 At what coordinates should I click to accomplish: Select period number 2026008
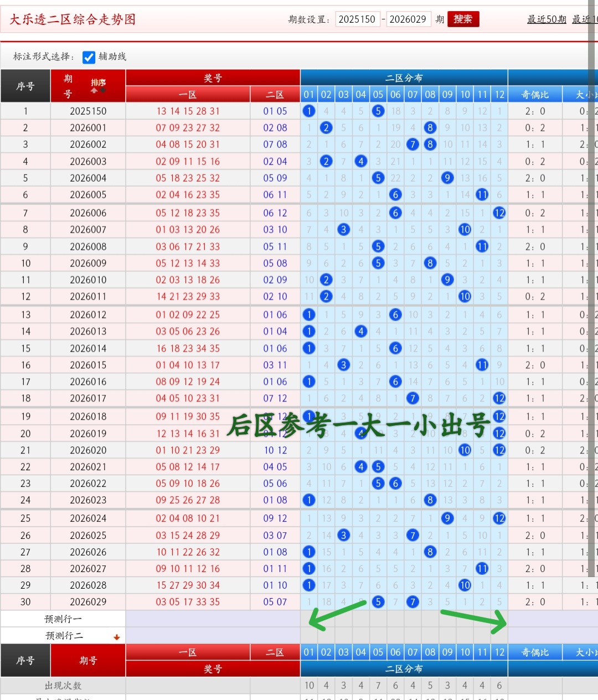click(88, 246)
